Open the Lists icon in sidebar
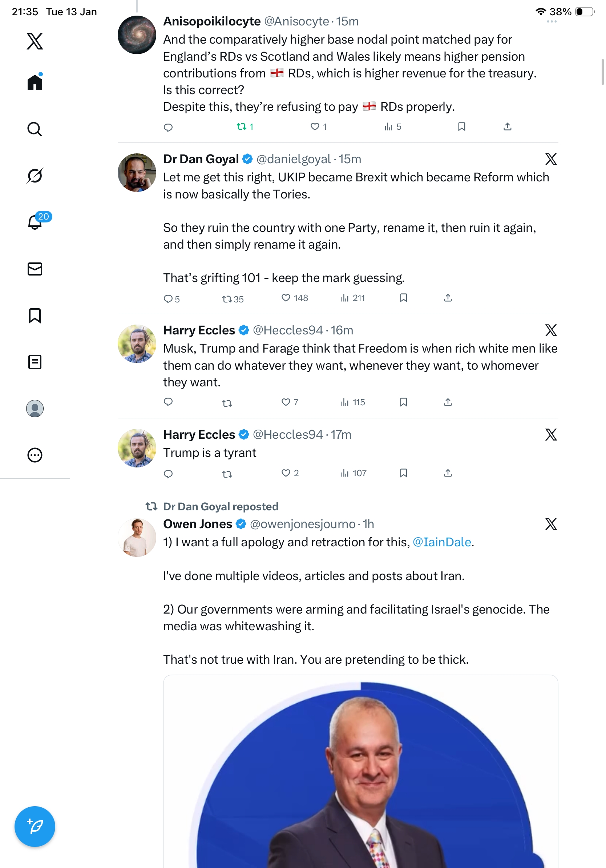 tap(35, 362)
